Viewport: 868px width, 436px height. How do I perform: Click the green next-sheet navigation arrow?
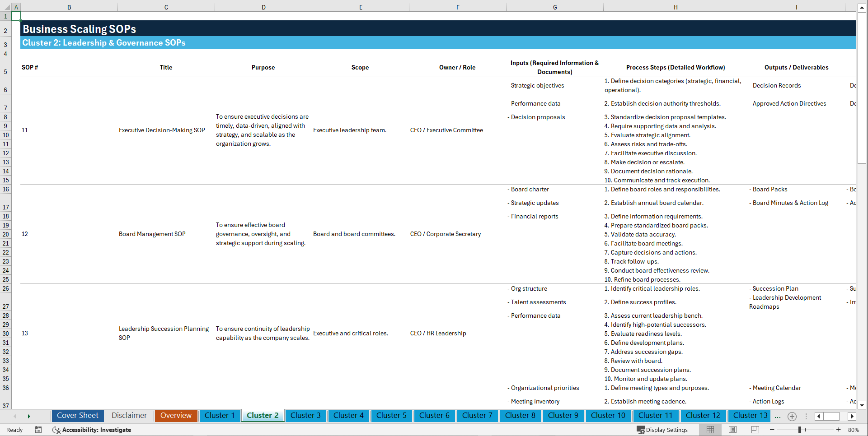(x=29, y=416)
